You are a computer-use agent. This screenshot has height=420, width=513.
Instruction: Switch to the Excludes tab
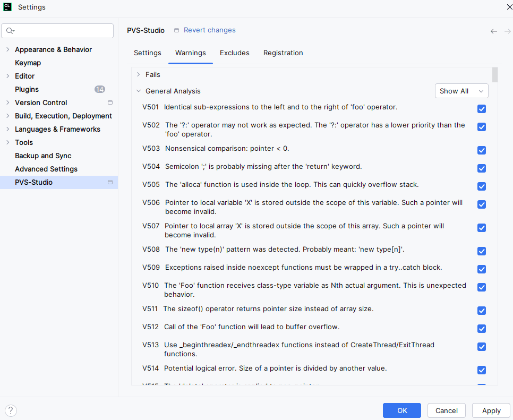click(x=234, y=53)
